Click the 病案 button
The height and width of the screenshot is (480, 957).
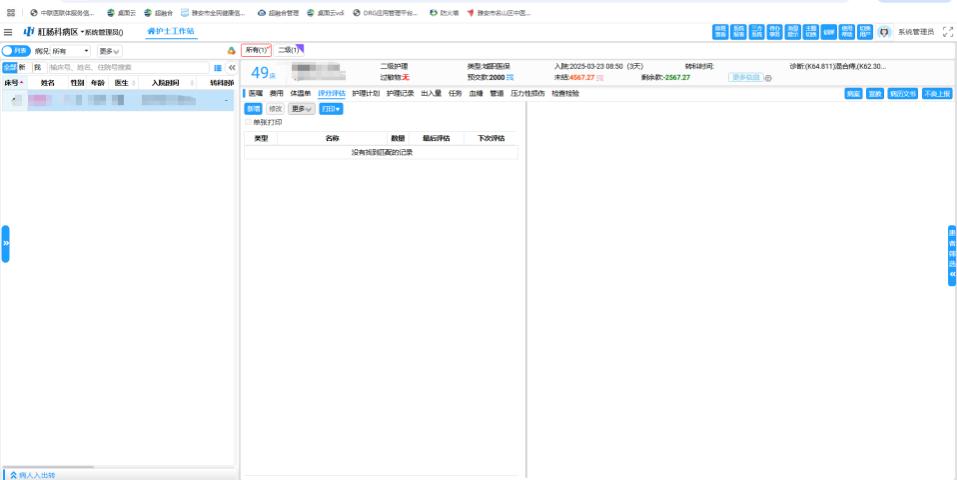tap(853, 93)
